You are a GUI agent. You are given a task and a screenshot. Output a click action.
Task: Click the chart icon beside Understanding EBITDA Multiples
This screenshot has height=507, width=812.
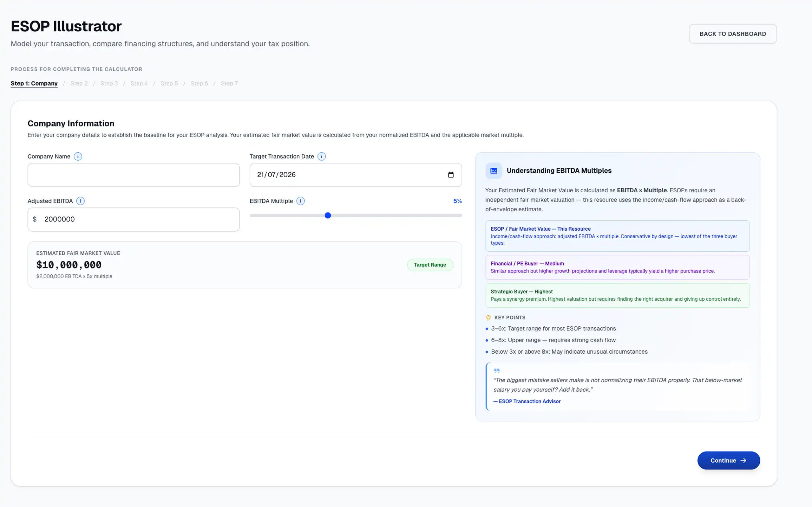[x=494, y=171]
